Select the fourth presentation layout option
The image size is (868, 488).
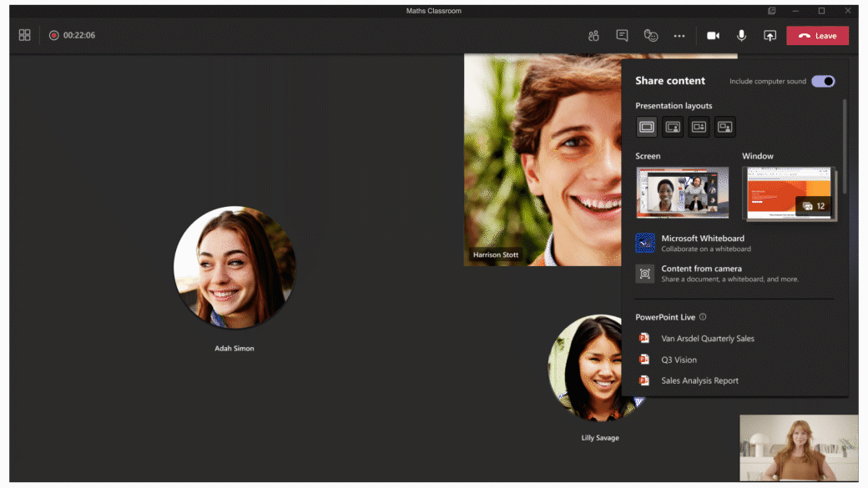click(725, 127)
